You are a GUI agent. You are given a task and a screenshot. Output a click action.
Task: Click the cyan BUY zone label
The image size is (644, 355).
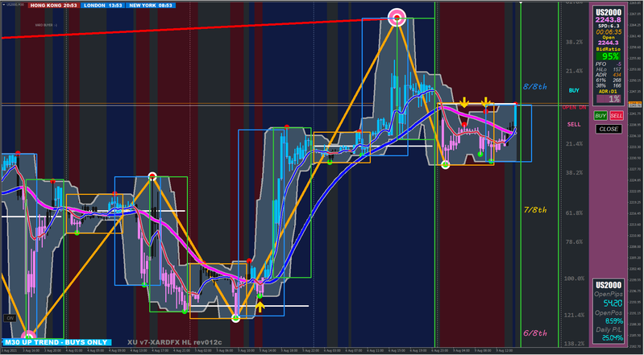pos(574,90)
